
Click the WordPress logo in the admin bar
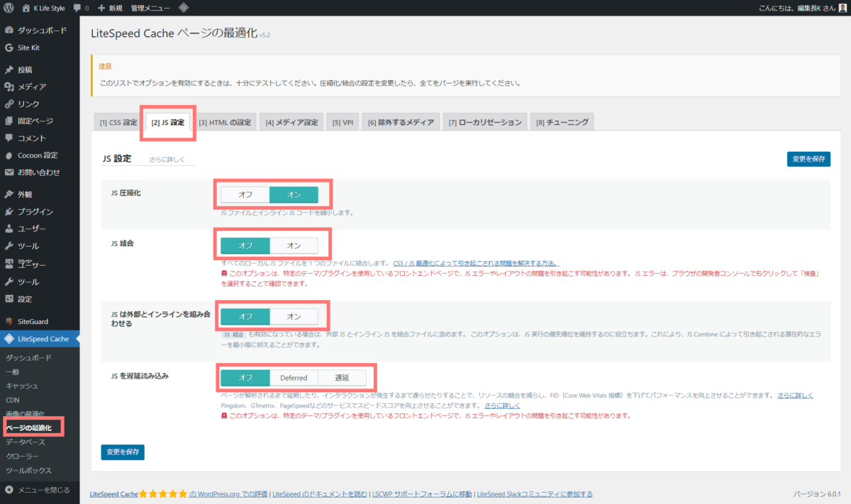9,8
